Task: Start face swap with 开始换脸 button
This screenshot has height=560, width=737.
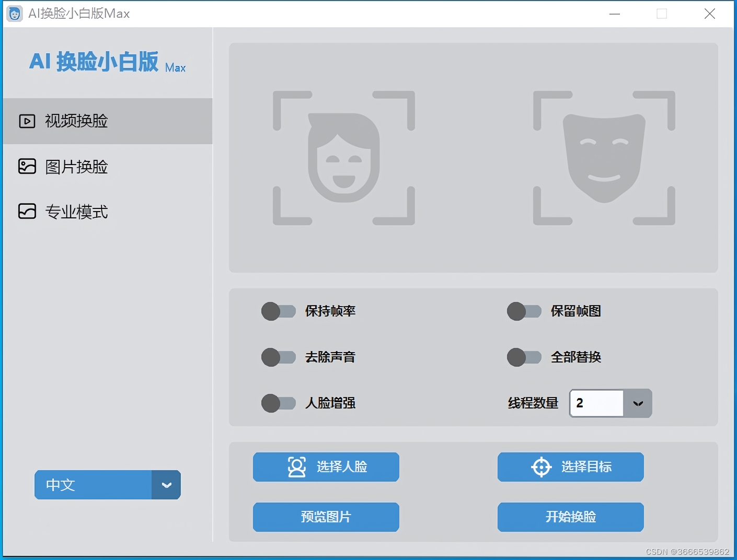Action: point(571,517)
